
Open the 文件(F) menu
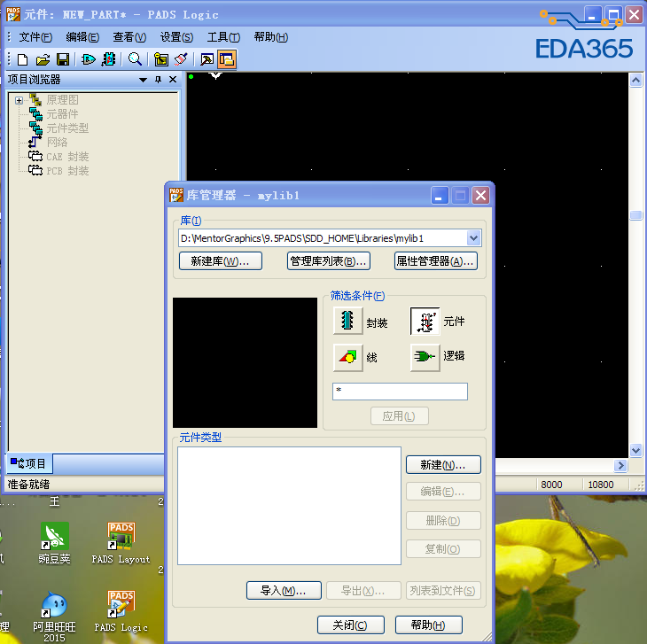tap(35, 37)
